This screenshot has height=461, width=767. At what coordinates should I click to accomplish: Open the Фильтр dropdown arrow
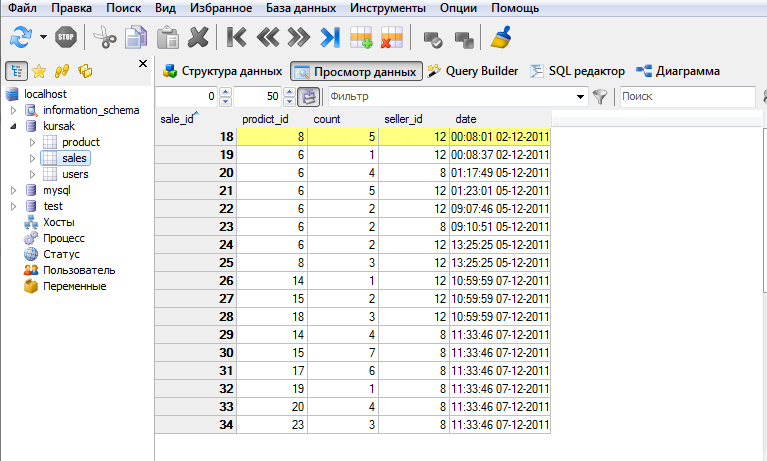pos(580,97)
